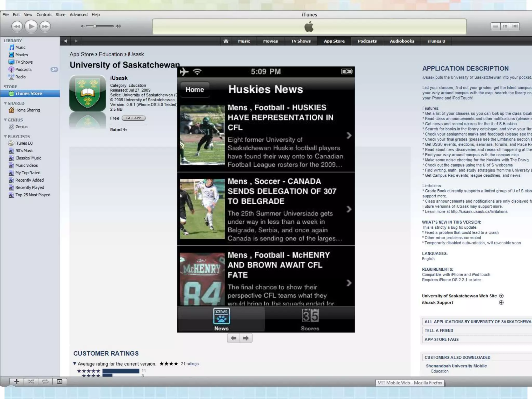Image resolution: width=532 pixels, height=399 pixels.
Task: Show artwork viewer panel button
Action: 59,381
